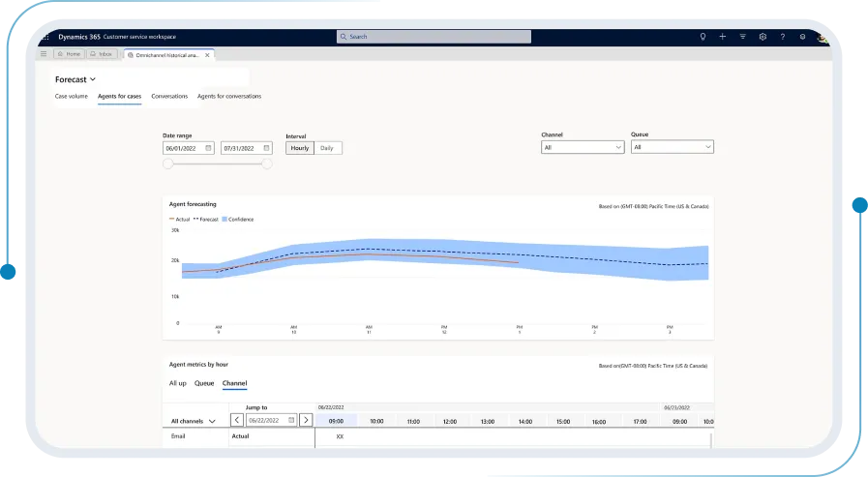Click next arrow beside Jump to date
868x477 pixels.
[306, 420]
